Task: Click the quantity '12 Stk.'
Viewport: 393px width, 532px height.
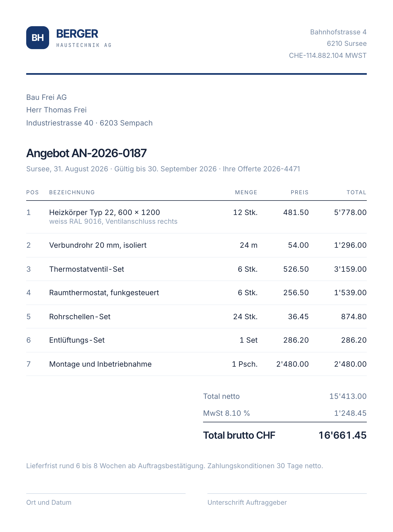Action: click(245, 213)
